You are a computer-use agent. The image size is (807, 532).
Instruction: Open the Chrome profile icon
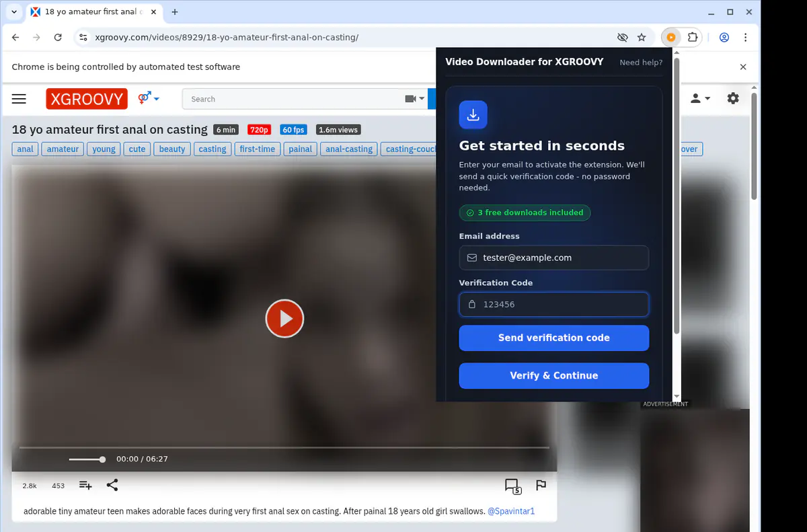pyautogui.click(x=724, y=38)
